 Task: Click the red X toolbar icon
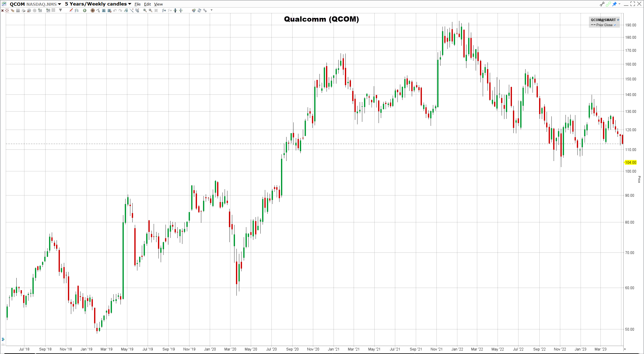click(x=3, y=11)
